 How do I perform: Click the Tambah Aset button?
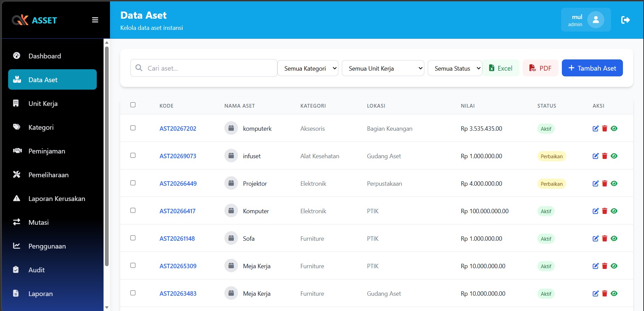coord(592,68)
